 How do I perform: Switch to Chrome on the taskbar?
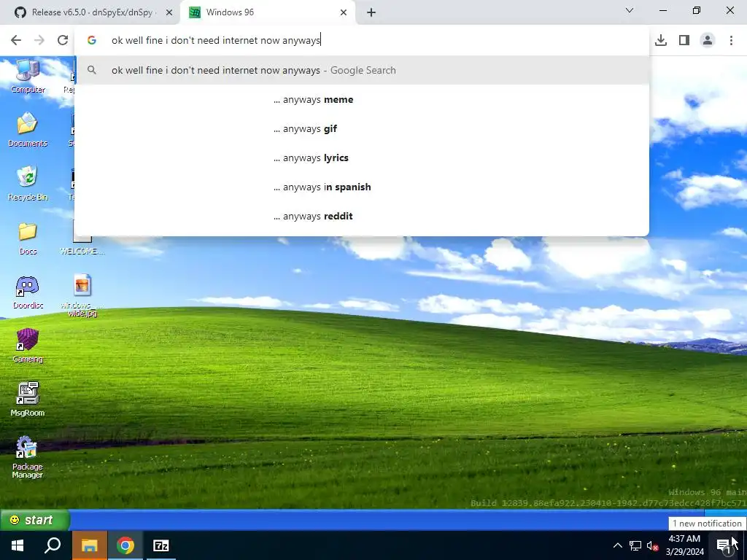[x=125, y=545]
